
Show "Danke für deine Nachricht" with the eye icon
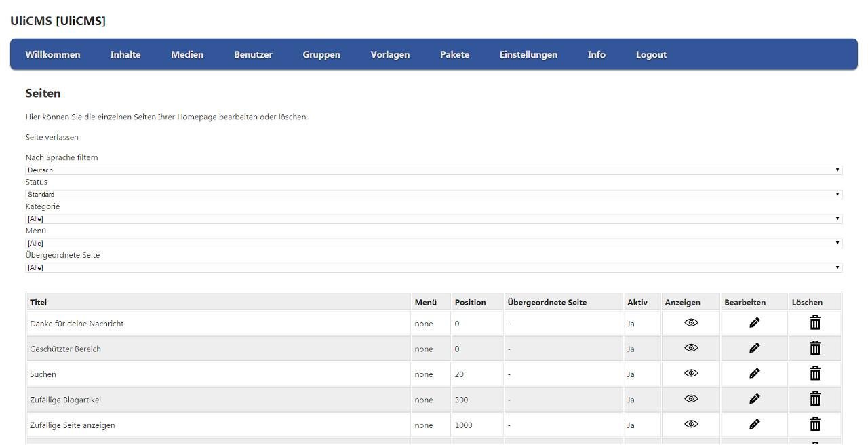(690, 322)
